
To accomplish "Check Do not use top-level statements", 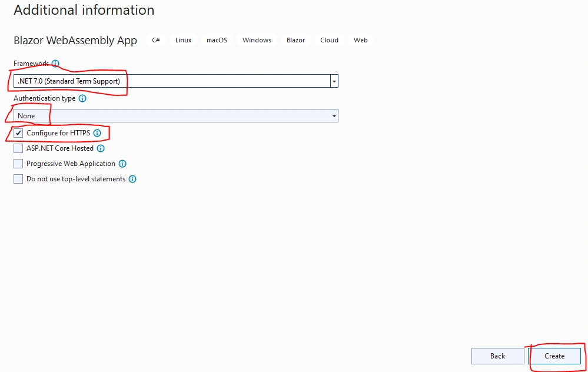I will coord(18,180).
